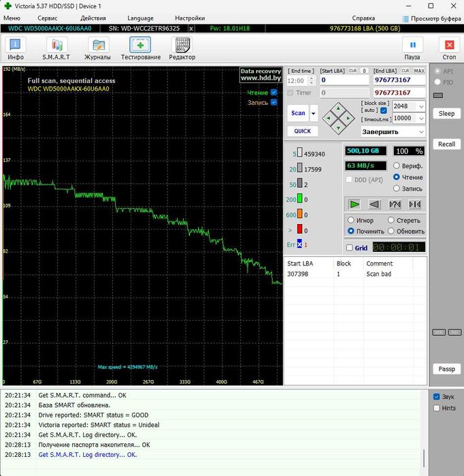Image resolution: width=464 pixels, height=476 pixels.
Task: Click the Start LBA input field
Action: 345,80
